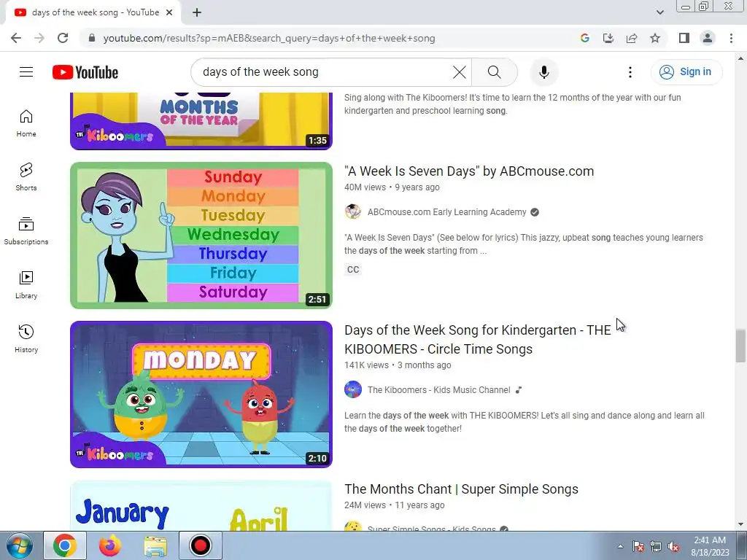Visit ABCmouse.com Early Learning Academy channel

(447, 212)
